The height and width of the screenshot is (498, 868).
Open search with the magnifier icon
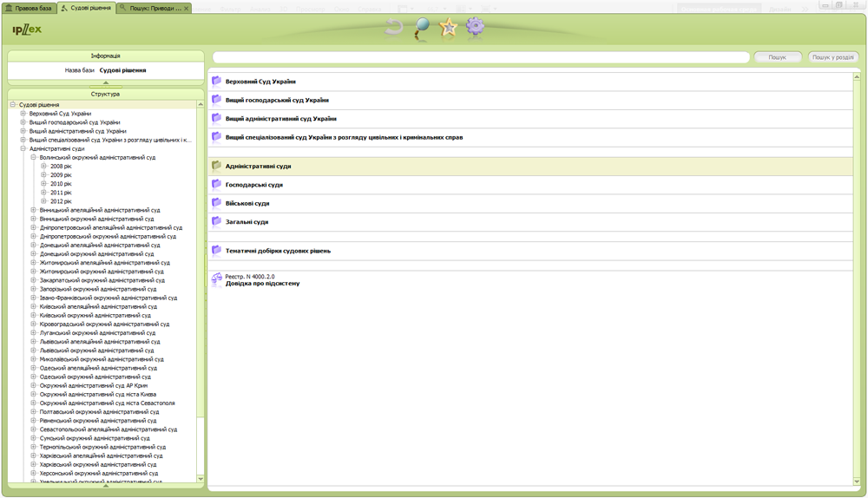[421, 29]
